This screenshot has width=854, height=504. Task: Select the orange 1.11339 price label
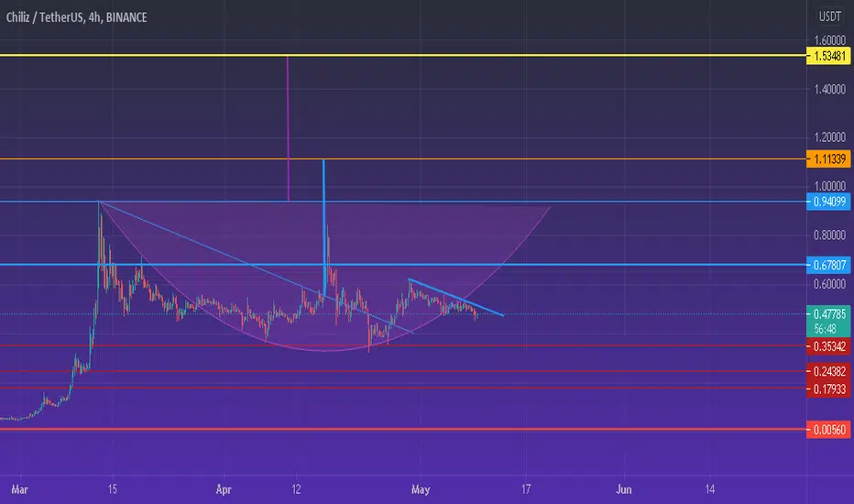pyautogui.click(x=828, y=159)
